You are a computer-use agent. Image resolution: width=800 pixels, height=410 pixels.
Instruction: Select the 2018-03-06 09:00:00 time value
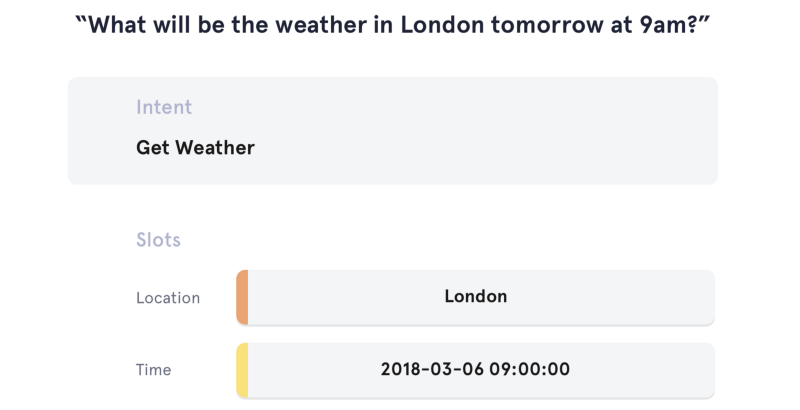click(476, 369)
